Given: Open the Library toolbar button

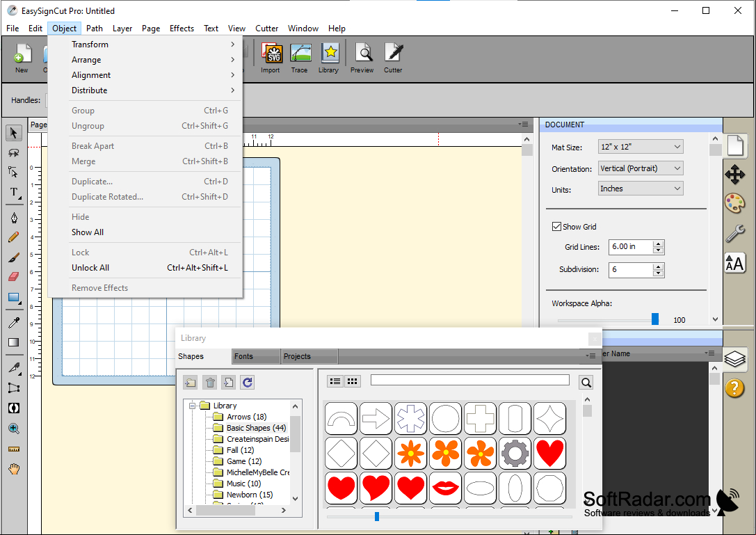Looking at the screenshot, I should 329,58.
